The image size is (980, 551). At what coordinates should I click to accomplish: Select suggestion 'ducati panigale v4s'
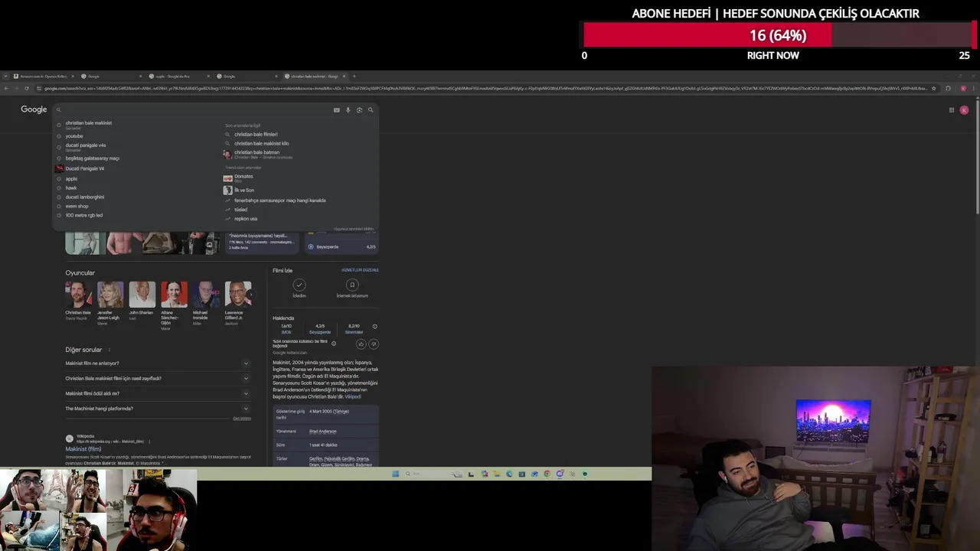86,145
